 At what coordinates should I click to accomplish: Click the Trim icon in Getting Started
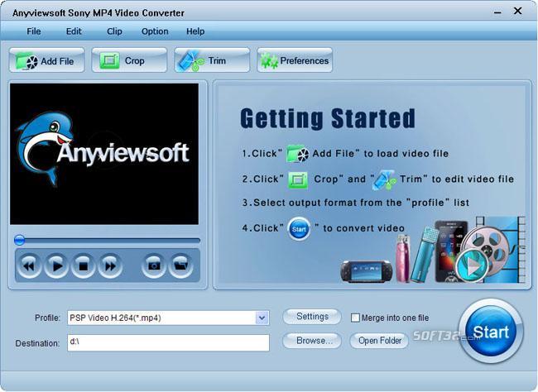(384, 180)
